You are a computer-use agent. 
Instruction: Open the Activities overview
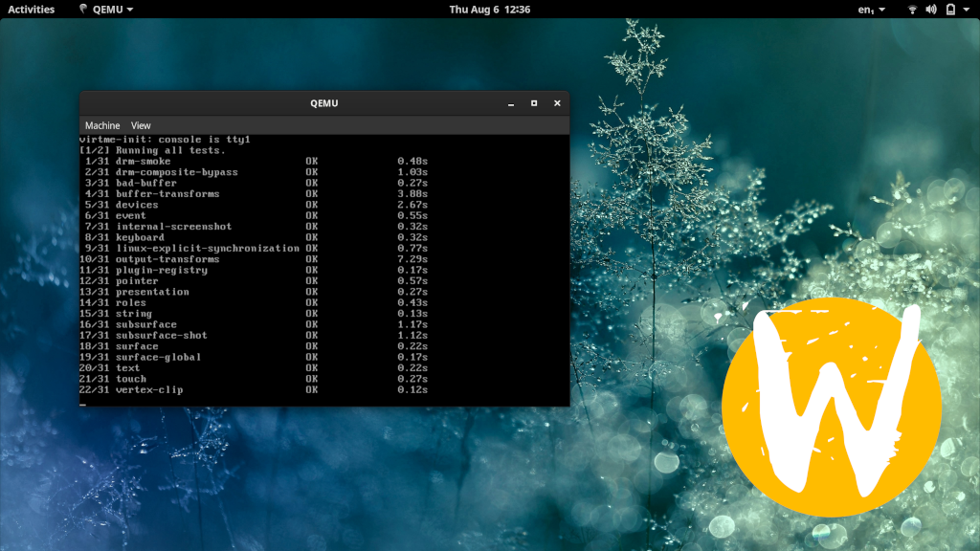[x=32, y=10]
